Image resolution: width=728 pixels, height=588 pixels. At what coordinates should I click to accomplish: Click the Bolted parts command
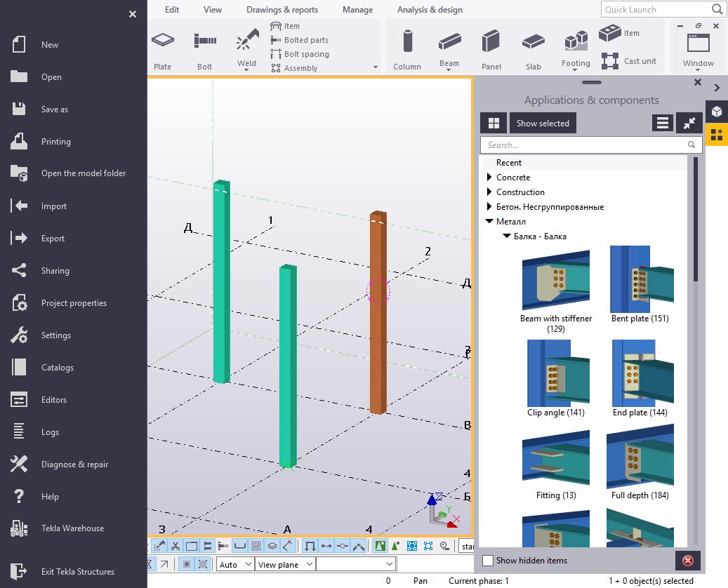[x=300, y=40]
